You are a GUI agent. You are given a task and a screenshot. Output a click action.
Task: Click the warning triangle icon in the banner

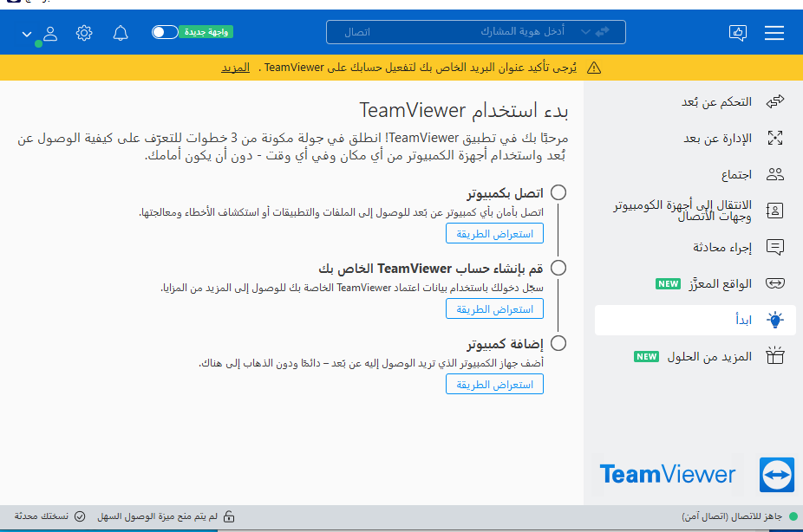(x=593, y=68)
